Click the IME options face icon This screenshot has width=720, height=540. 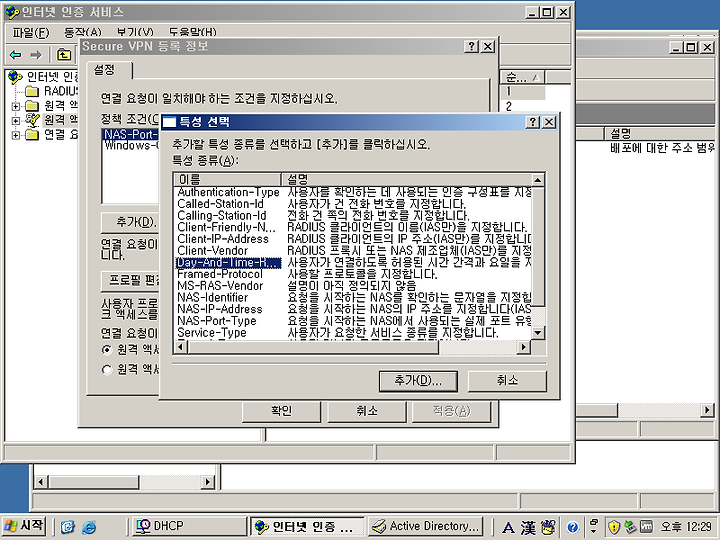coord(548,527)
